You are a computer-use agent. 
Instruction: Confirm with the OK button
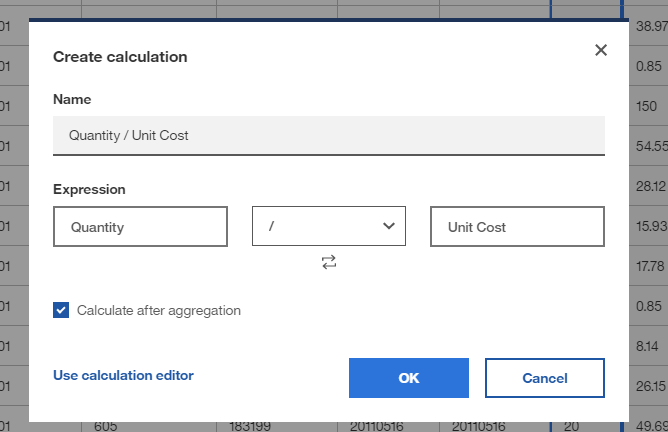tap(409, 378)
